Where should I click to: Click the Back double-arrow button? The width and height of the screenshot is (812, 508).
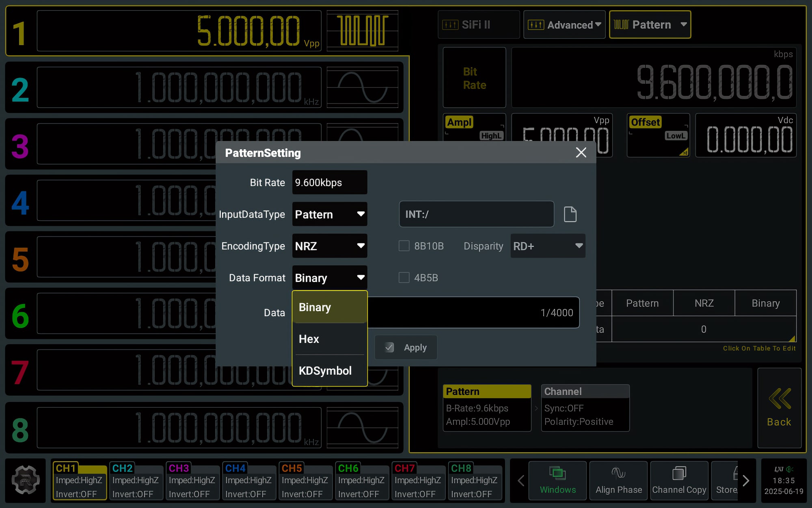click(x=779, y=408)
